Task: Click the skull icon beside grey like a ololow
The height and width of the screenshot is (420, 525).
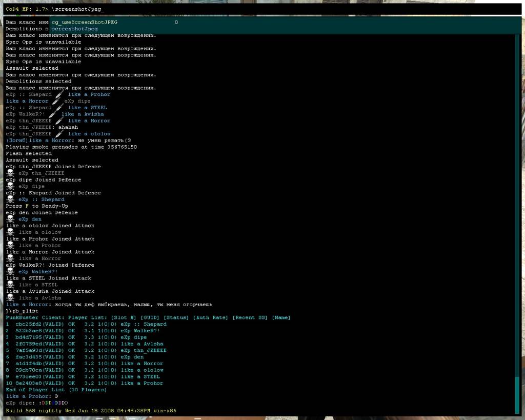Action: [x=10, y=232]
